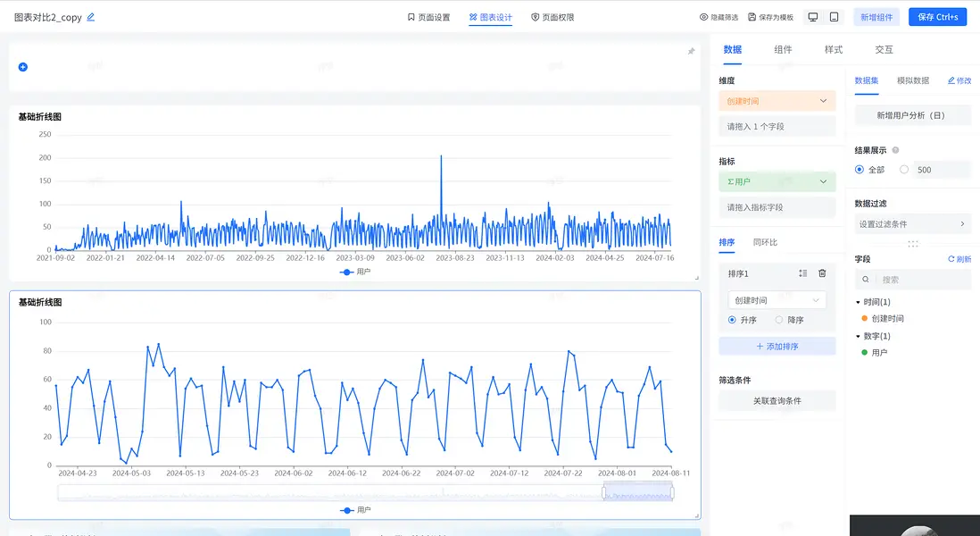Image resolution: width=980 pixels, height=536 pixels.
Task: Select the 全部 result display radio
Action: 860,170
